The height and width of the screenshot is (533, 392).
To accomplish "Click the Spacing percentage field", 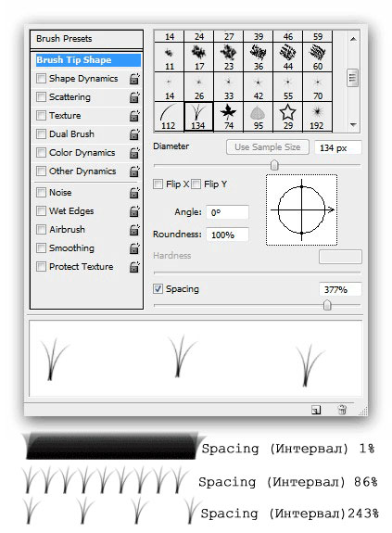I will point(340,289).
